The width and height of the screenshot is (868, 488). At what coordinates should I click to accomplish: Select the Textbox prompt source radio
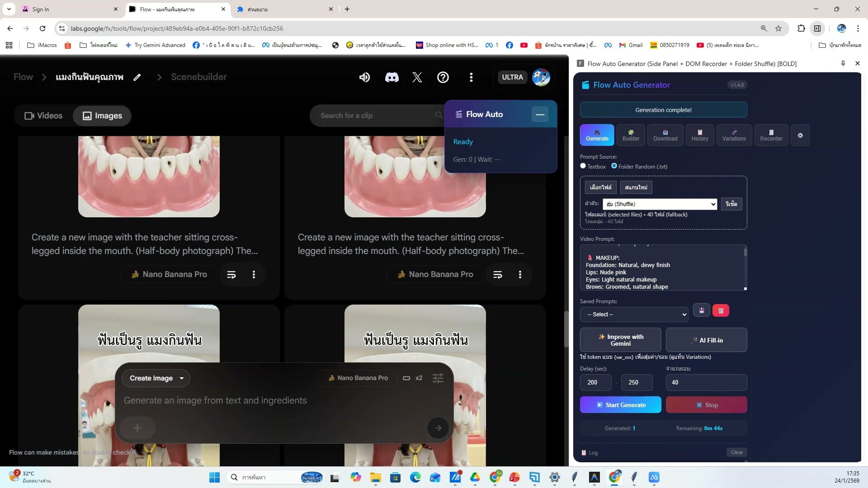coord(583,166)
